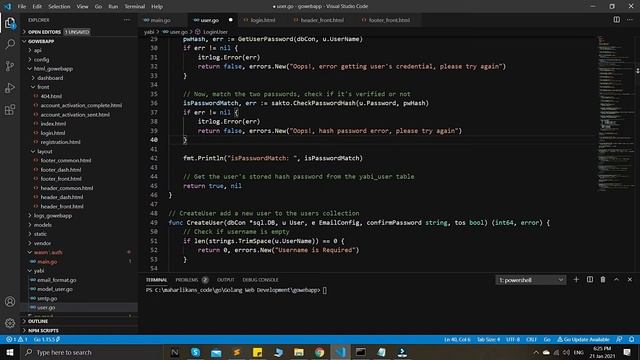This screenshot has width=640, height=360.
Task: Collapse the yabi folder
Action: click(x=39, y=271)
